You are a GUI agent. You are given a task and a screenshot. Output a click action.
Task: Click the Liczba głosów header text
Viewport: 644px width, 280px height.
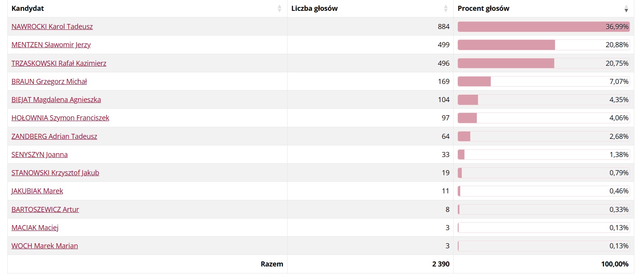pos(314,9)
